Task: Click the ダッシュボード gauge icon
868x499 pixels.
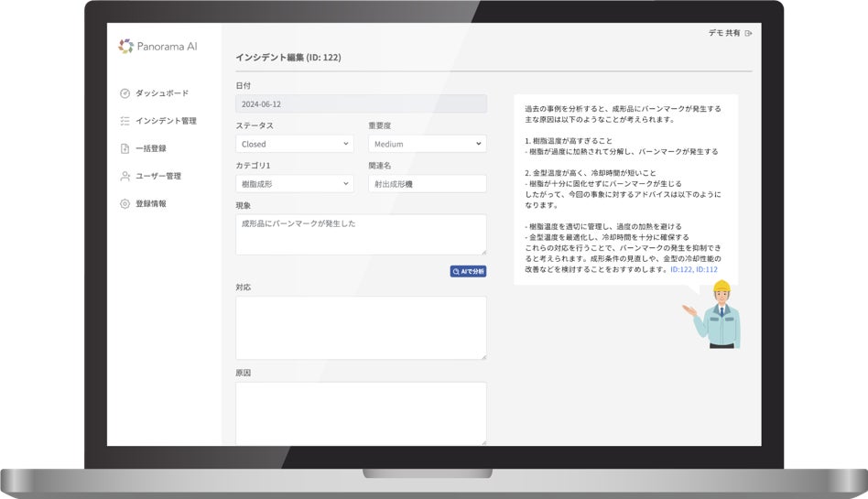Action: click(125, 93)
